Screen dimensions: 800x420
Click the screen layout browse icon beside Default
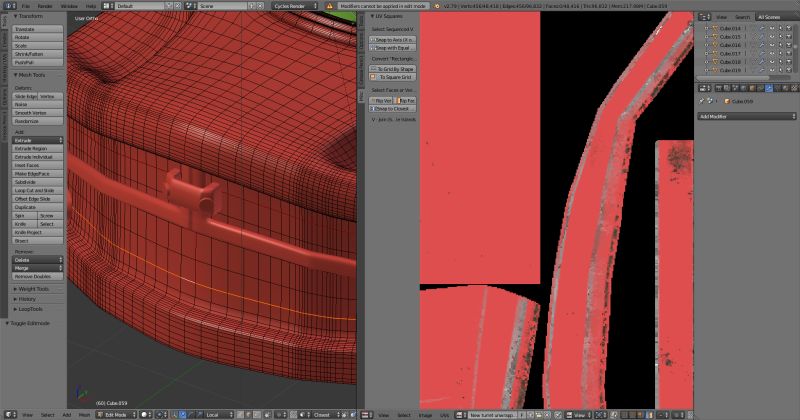108,6
